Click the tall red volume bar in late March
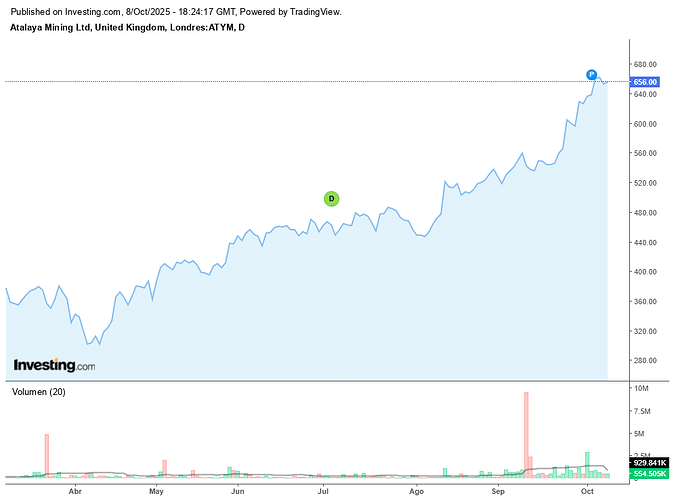The image size is (674, 500). [x=46, y=453]
